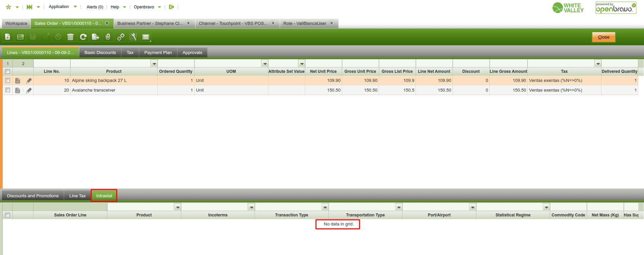Click the Line No. filter input field
644x255 pixels.
click(x=52, y=64)
